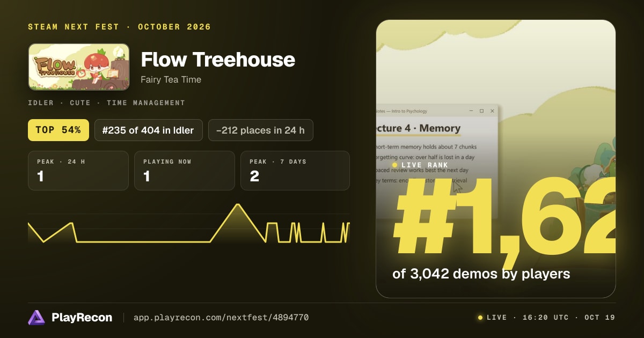Select the PEAK · 7 DAYS stat card
The height and width of the screenshot is (338, 644).
click(x=295, y=171)
